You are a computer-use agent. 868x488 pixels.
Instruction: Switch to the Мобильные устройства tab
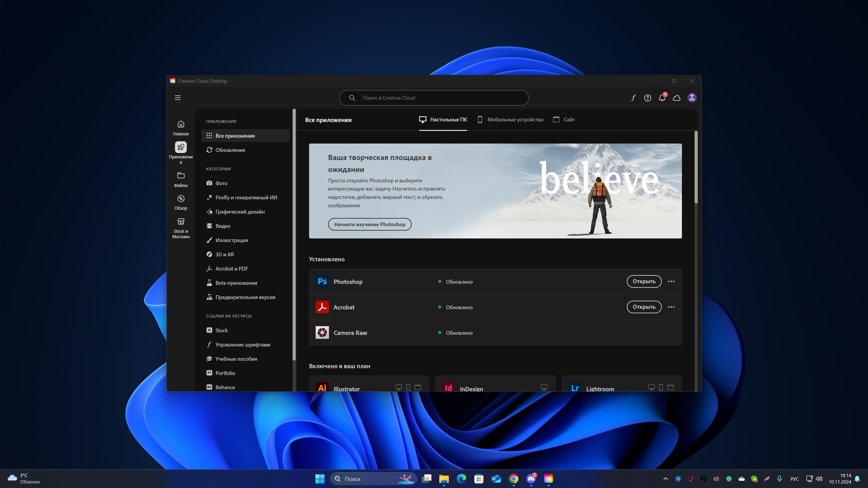point(511,120)
